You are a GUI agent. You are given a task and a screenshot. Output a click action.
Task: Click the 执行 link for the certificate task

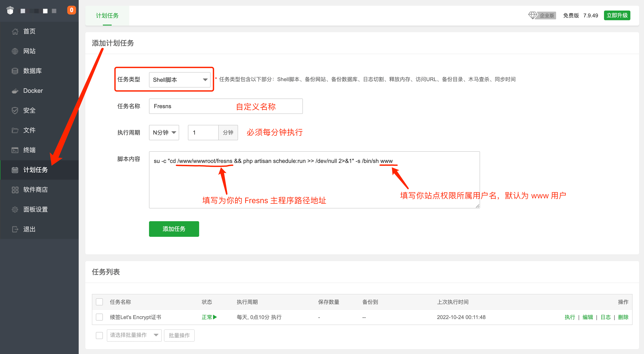(570, 317)
